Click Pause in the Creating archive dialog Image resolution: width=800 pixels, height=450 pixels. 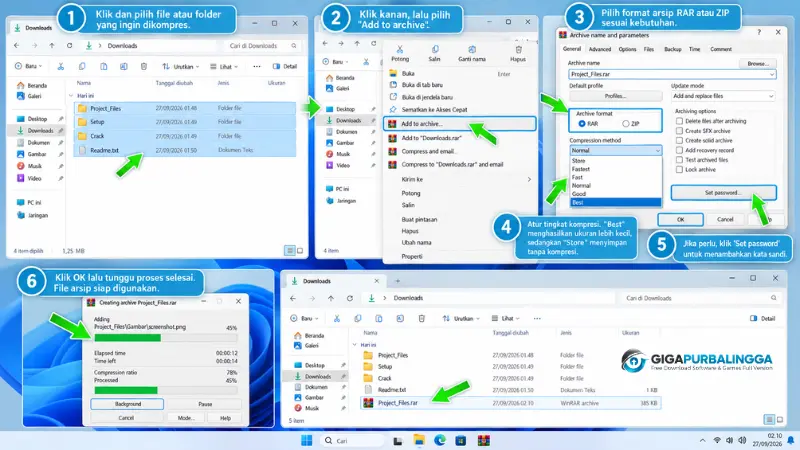click(x=205, y=404)
